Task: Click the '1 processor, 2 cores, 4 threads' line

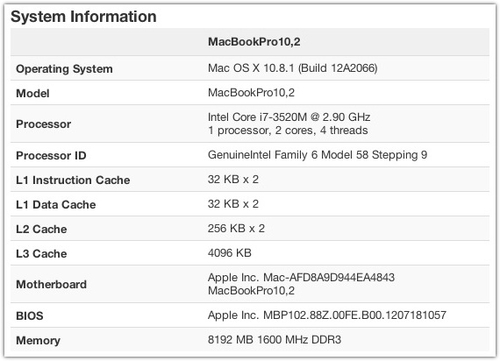Action: 288,130
